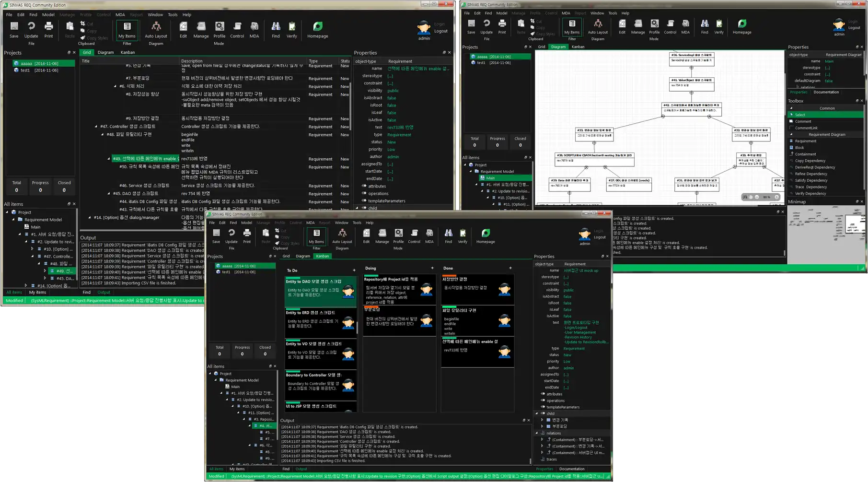Collapse Requirement Diagram section in Toolbox
Image resolution: width=868 pixels, height=482 pixels.
[x=791, y=135]
